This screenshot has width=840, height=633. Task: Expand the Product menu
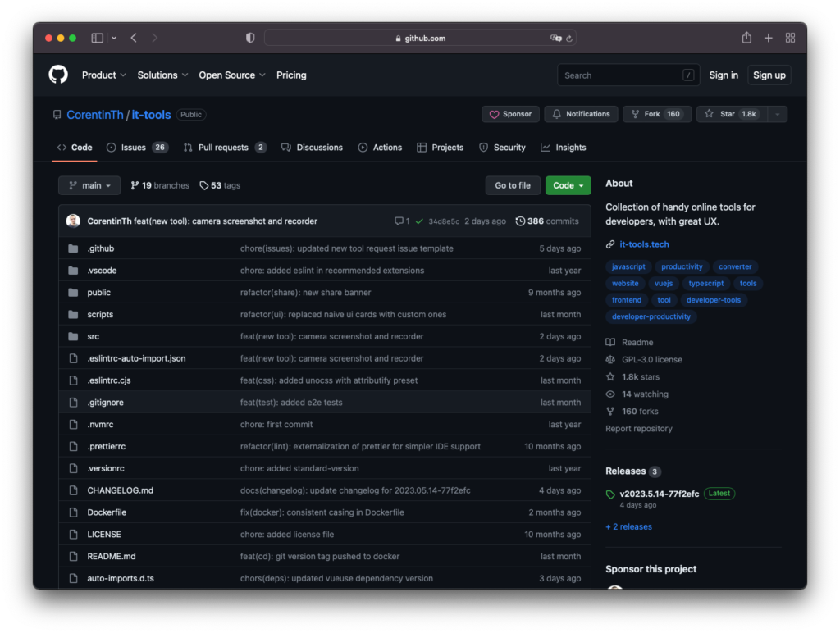tap(104, 75)
